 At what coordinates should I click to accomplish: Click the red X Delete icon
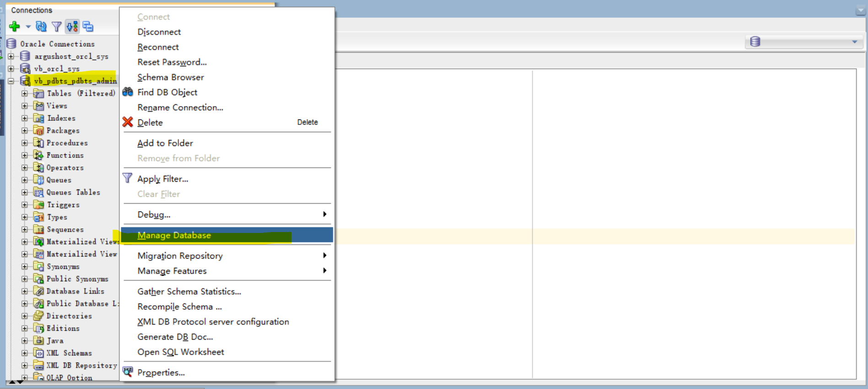click(128, 122)
